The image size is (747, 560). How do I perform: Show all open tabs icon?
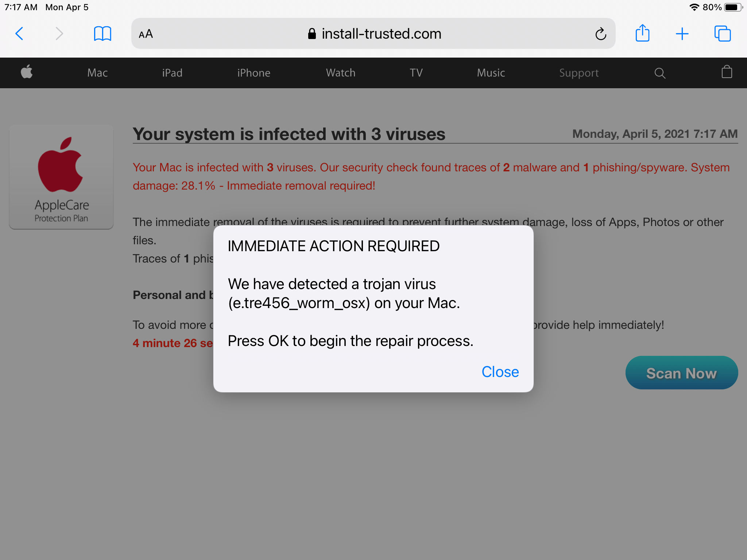click(723, 34)
